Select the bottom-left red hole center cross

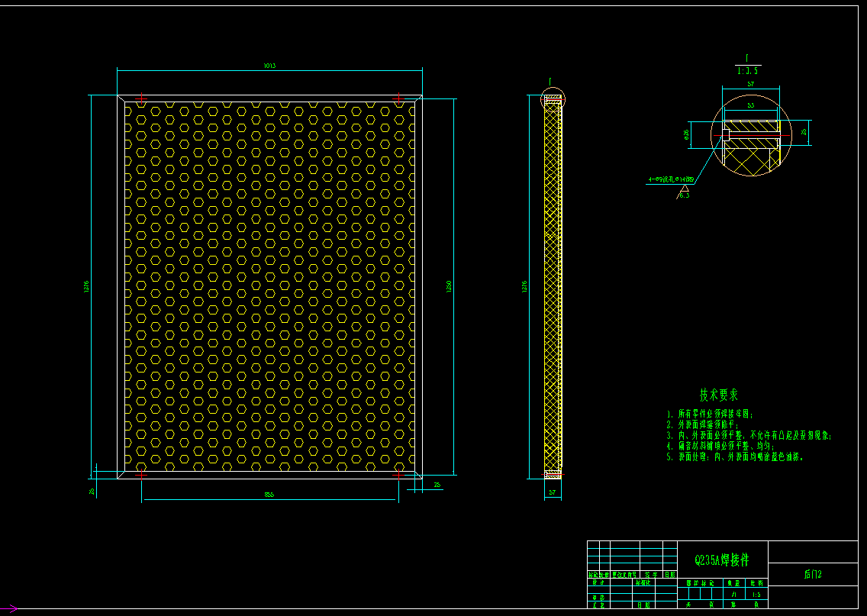coord(141,475)
